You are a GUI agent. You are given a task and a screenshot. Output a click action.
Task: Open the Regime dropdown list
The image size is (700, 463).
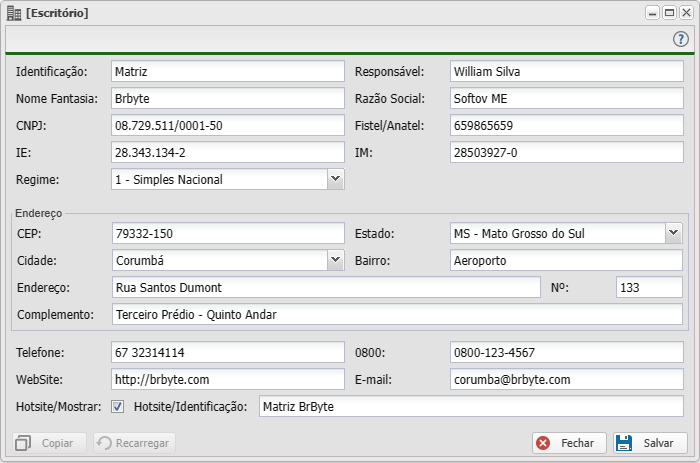pos(336,179)
